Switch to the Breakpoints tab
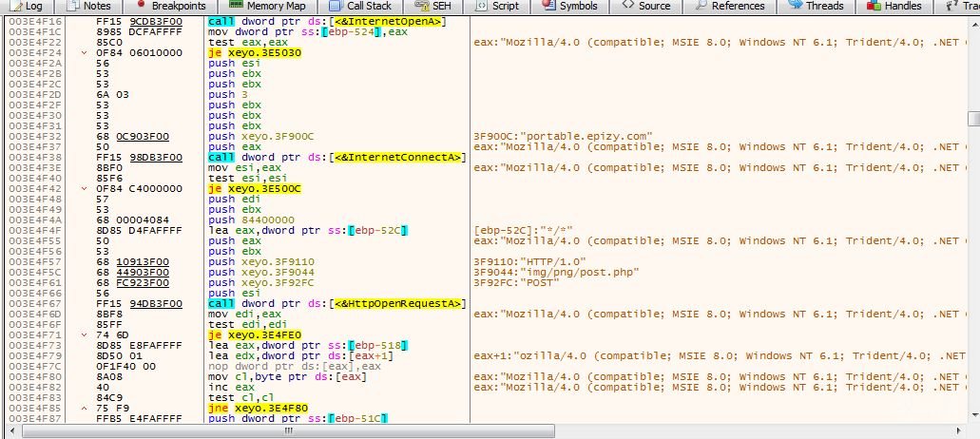 (171, 7)
